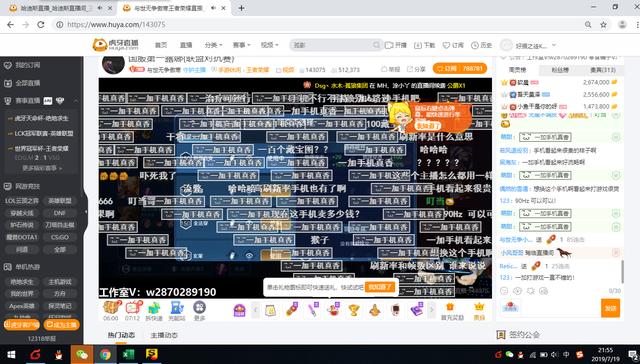
Task: Select the purple book gift icon
Action: (x=416, y=310)
